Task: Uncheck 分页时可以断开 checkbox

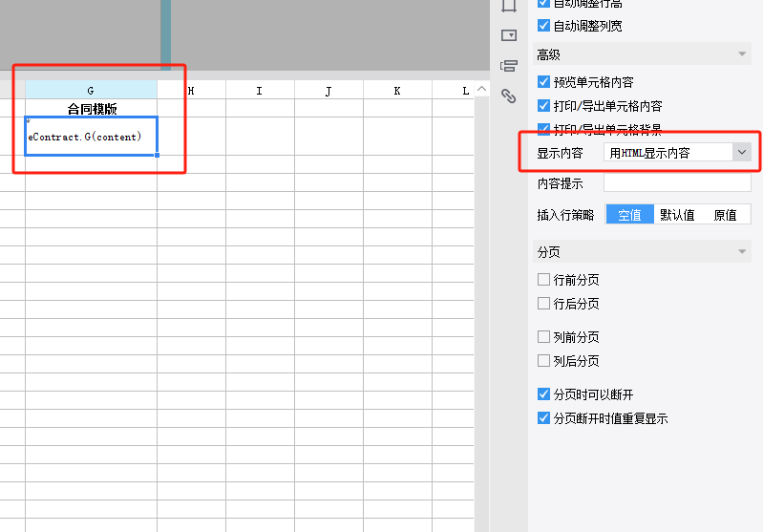Action: pyautogui.click(x=543, y=394)
